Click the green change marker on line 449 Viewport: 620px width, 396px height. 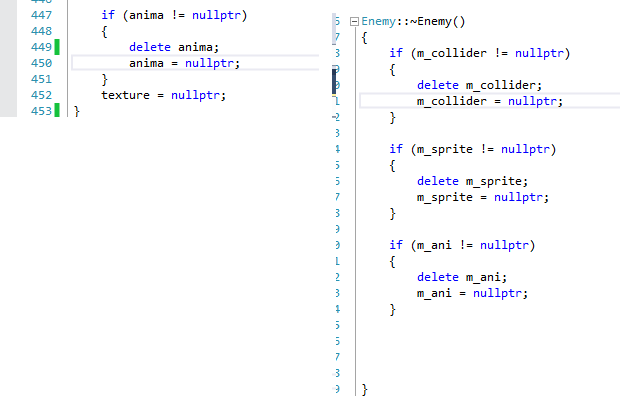57,47
